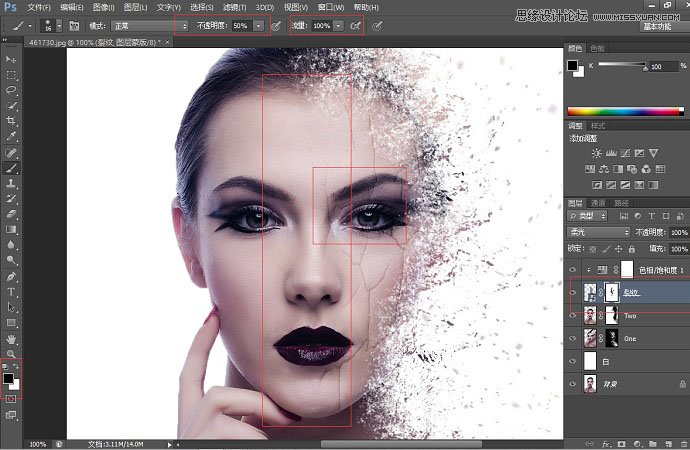Open the layer blend mode dropdown 柔光

pos(599,232)
